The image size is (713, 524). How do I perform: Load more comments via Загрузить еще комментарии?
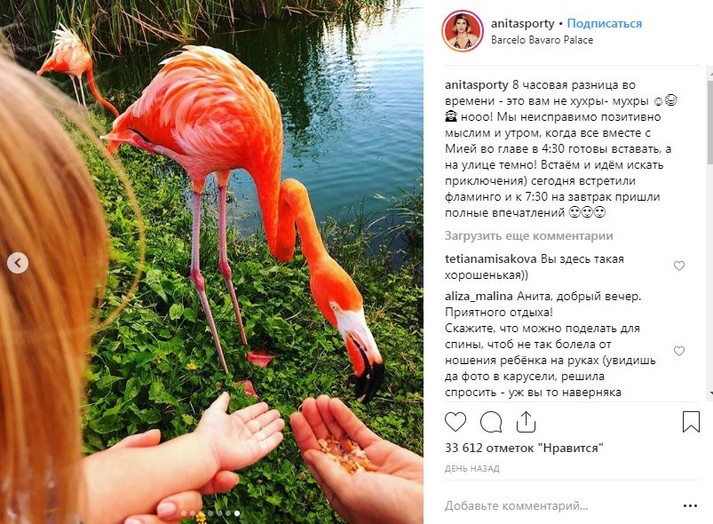click(x=529, y=236)
